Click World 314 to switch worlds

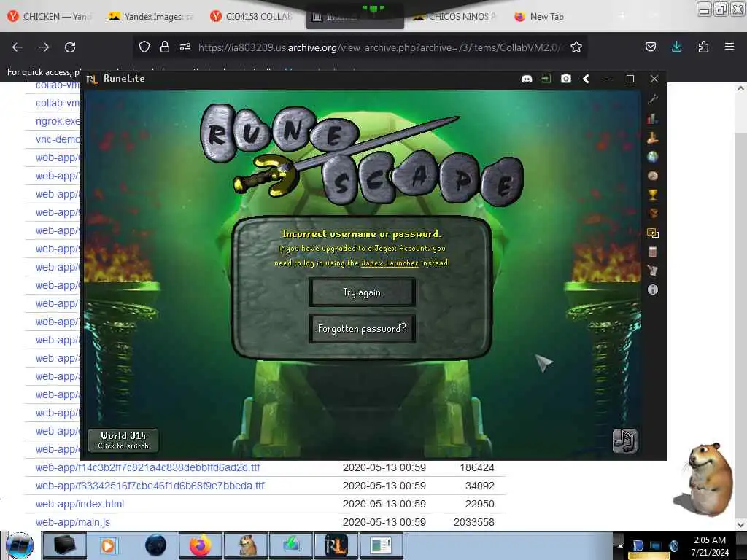pos(123,440)
